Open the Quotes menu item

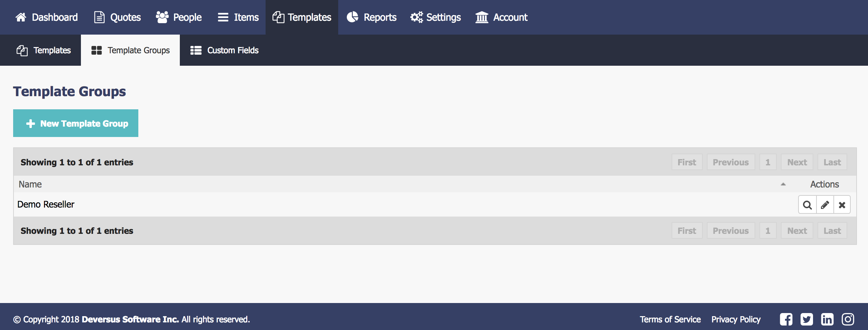pyautogui.click(x=118, y=17)
